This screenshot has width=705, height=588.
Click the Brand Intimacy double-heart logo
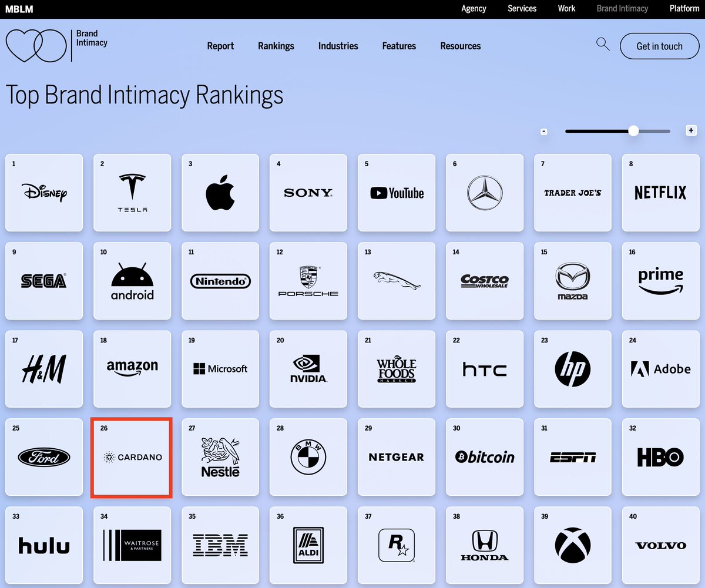point(36,46)
